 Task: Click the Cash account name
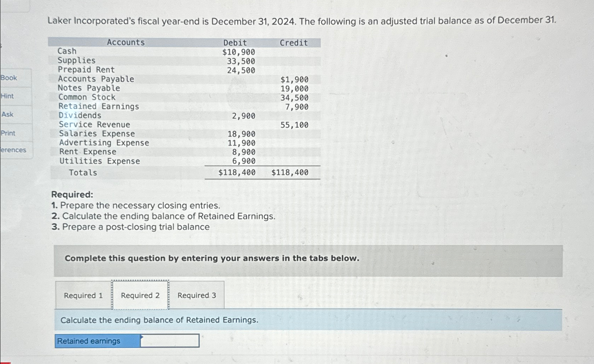[67, 51]
